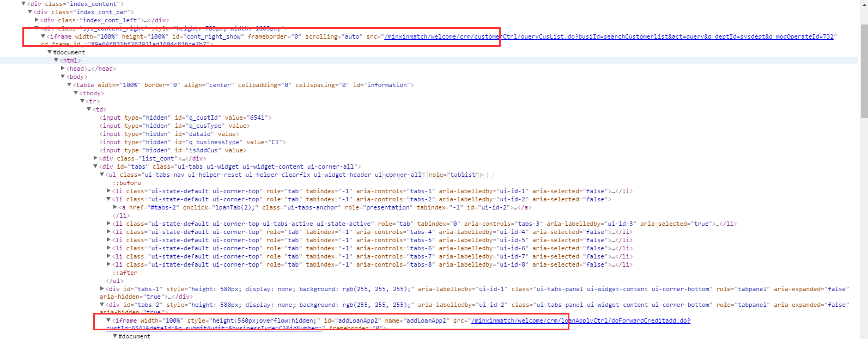This screenshot has height=339, width=868.
Task: Collapse the tr element node
Action: click(x=82, y=101)
